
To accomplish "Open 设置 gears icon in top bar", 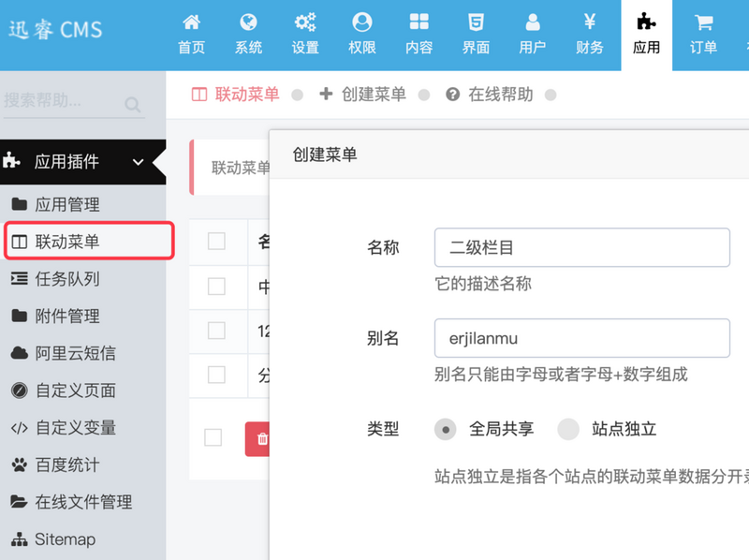I will pyautogui.click(x=305, y=22).
